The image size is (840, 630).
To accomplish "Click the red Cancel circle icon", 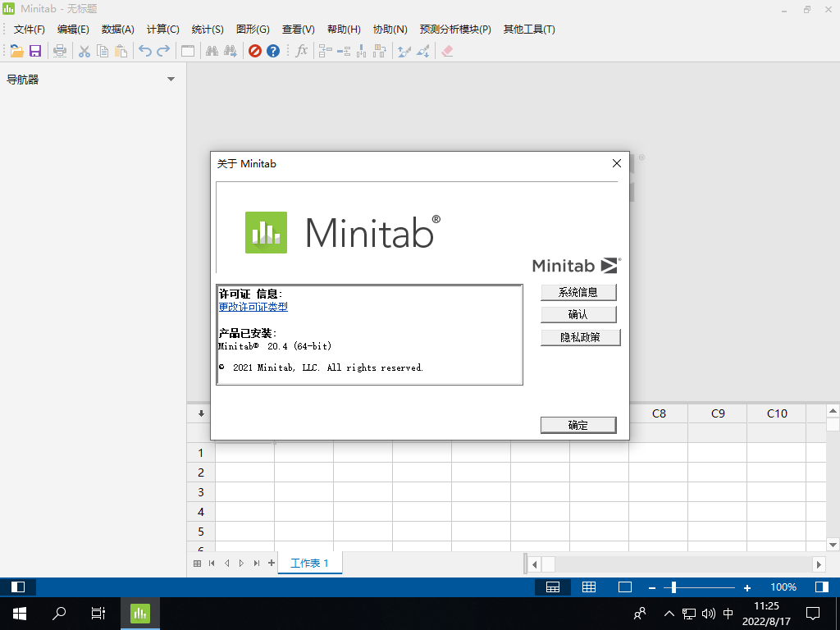I will (255, 51).
